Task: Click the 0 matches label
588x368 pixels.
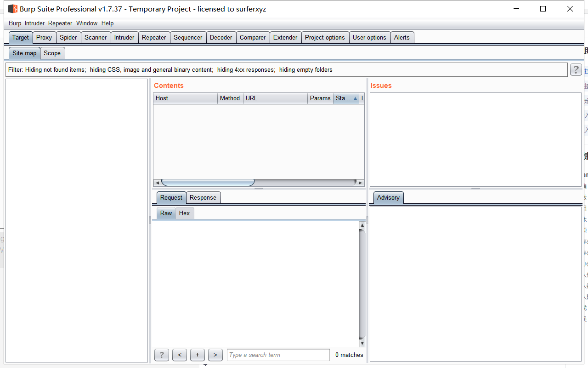Action: pos(349,355)
